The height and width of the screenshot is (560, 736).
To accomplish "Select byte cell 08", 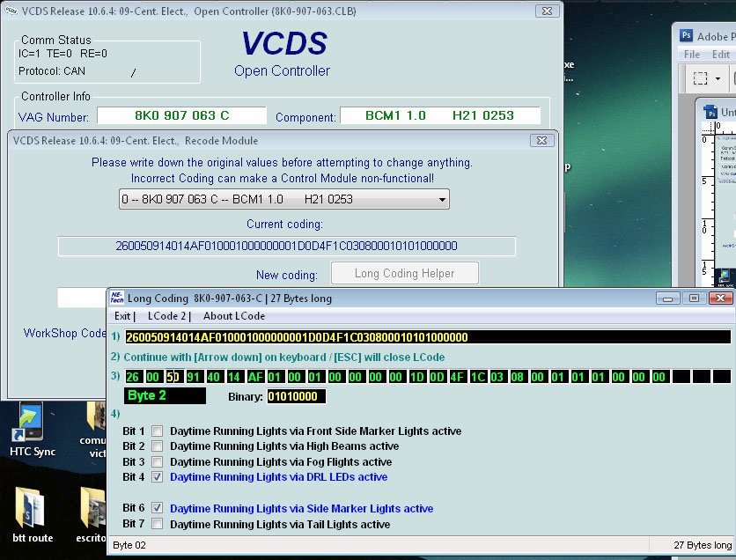I will pyautogui.click(x=518, y=377).
